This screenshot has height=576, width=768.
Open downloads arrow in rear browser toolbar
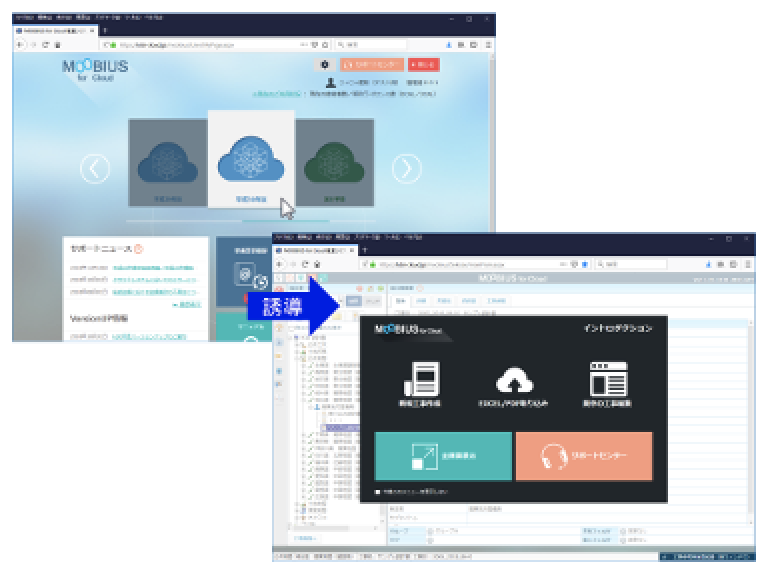pos(448,45)
